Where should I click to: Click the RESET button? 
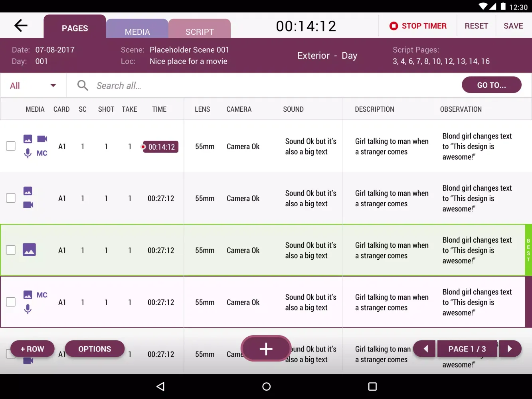pos(477,26)
